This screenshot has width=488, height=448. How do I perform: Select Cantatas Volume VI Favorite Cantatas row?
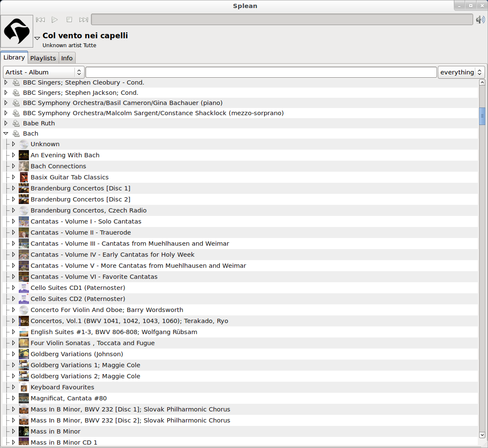[x=240, y=277]
